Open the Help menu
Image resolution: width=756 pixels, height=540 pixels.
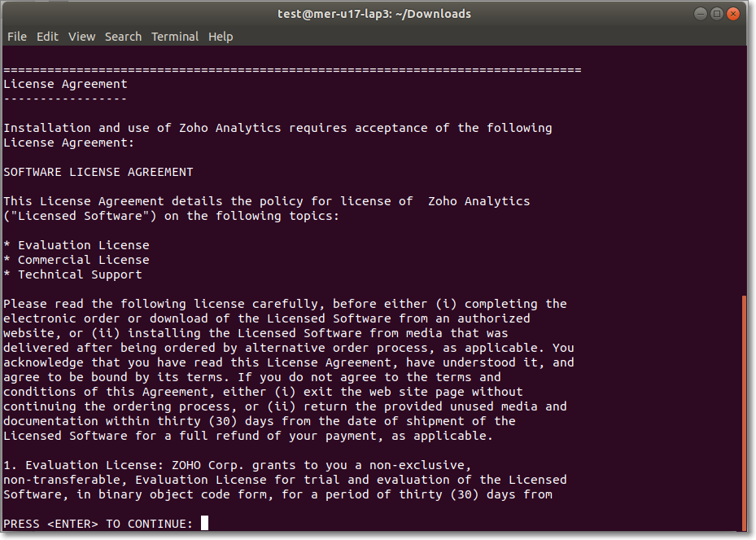point(221,37)
